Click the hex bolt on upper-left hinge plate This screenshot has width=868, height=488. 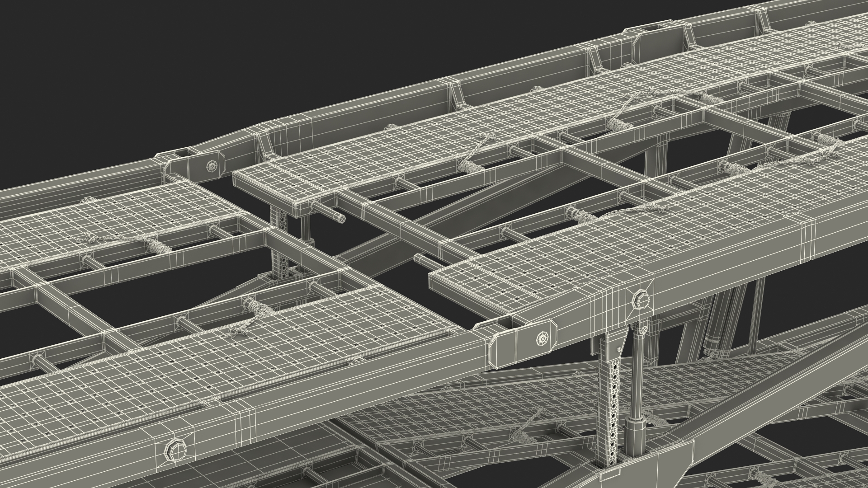[212, 165]
